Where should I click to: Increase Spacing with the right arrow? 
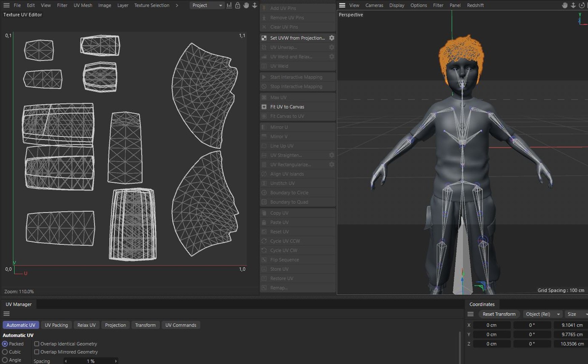(x=116, y=361)
